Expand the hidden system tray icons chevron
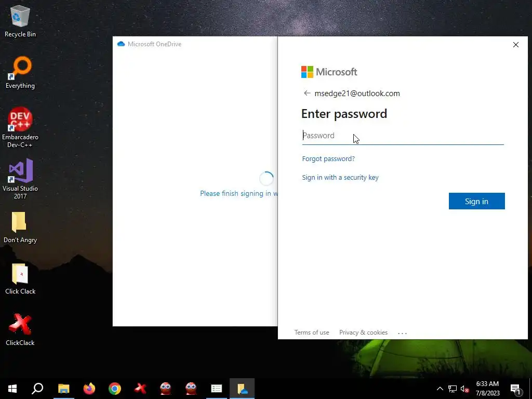The height and width of the screenshot is (399, 532). [440, 389]
